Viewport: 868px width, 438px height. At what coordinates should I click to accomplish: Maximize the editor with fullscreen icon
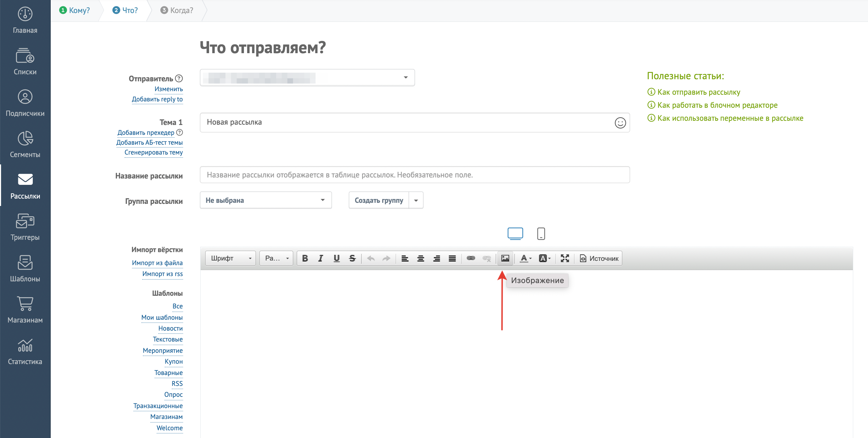[x=565, y=258]
